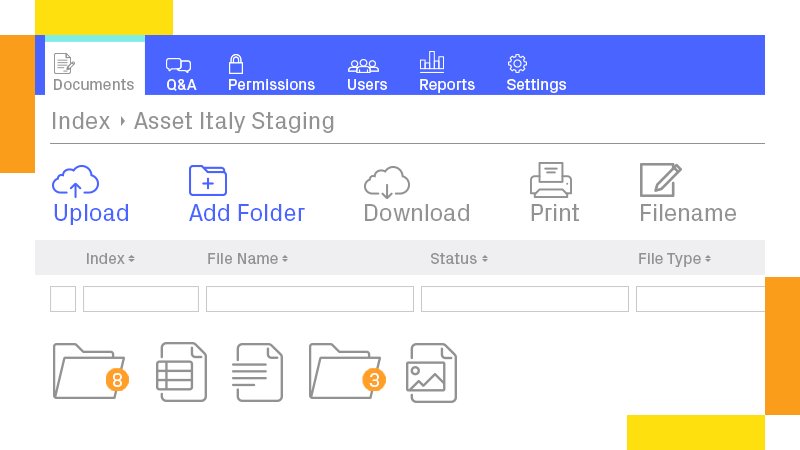
Task: Click the Print printer icon
Action: 551,181
